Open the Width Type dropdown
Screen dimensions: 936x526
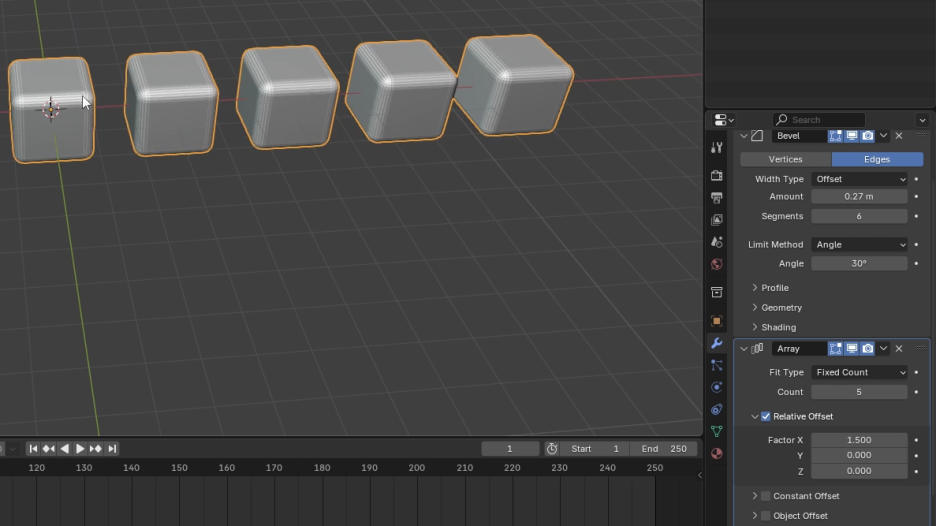pyautogui.click(x=860, y=179)
